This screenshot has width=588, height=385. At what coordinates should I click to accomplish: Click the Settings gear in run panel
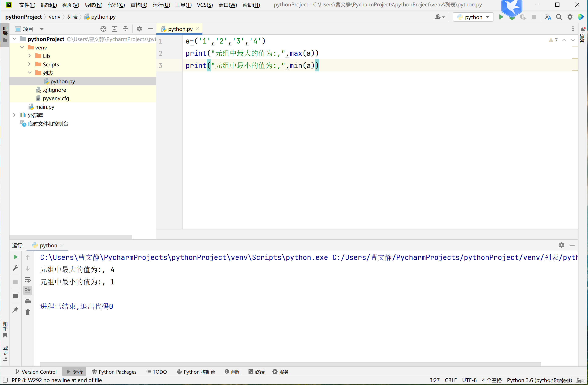pos(561,245)
